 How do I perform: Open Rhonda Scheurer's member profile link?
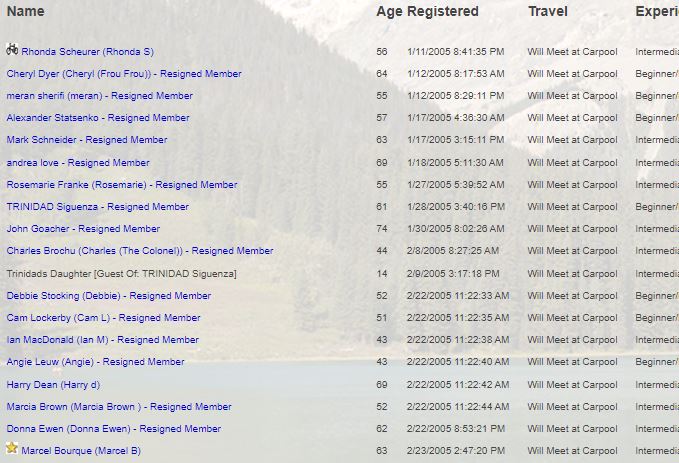tap(87, 52)
